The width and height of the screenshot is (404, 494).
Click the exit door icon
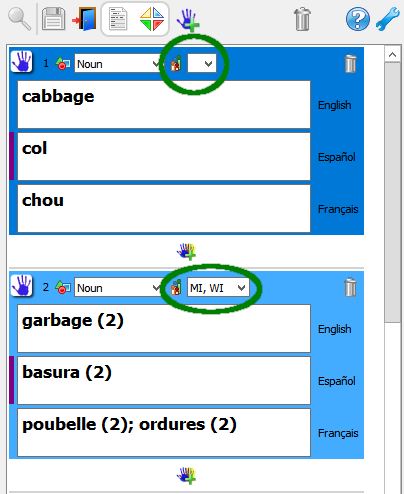(85, 19)
